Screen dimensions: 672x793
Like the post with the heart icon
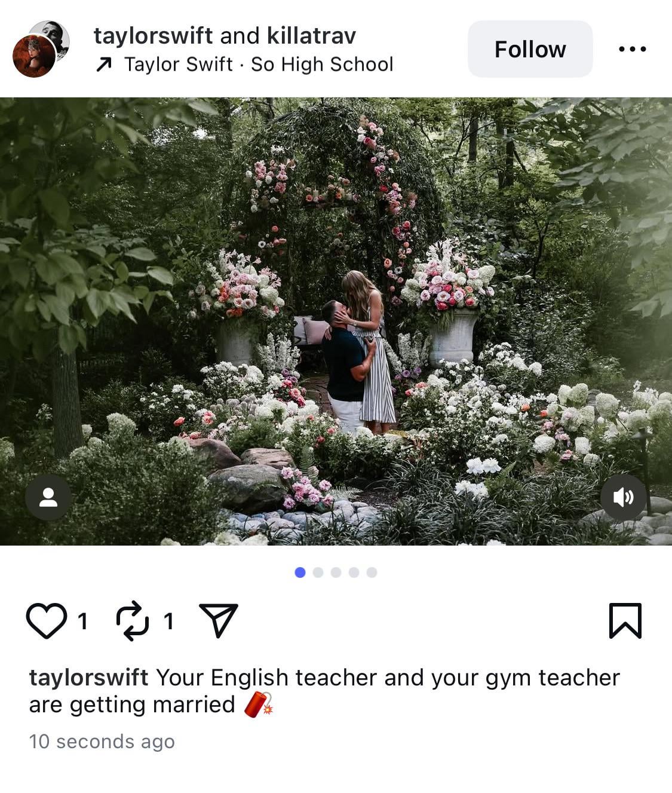pyautogui.click(x=47, y=621)
